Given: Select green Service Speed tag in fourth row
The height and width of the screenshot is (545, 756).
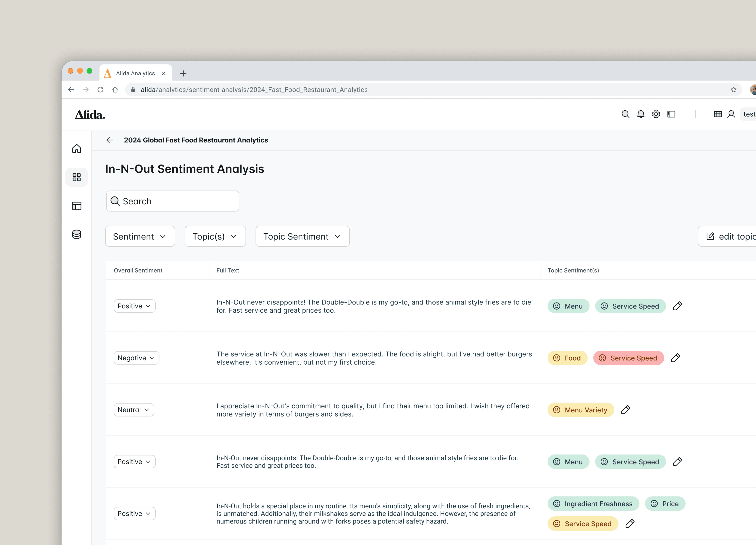Looking at the screenshot, I should pos(630,462).
